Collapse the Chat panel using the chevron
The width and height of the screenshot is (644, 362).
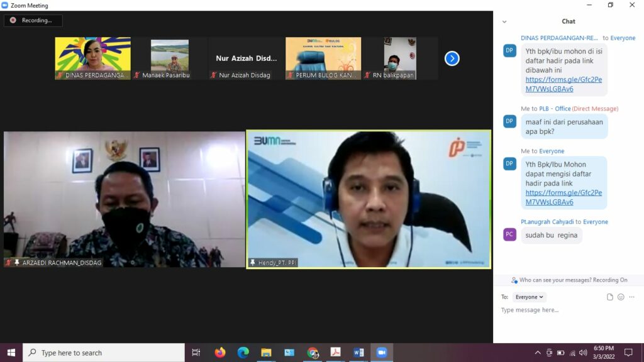point(504,21)
